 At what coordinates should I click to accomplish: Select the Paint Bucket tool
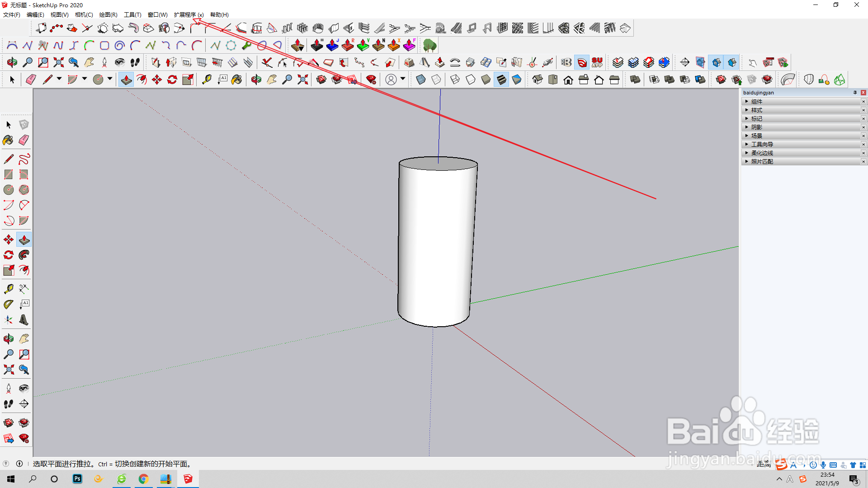pos(8,140)
